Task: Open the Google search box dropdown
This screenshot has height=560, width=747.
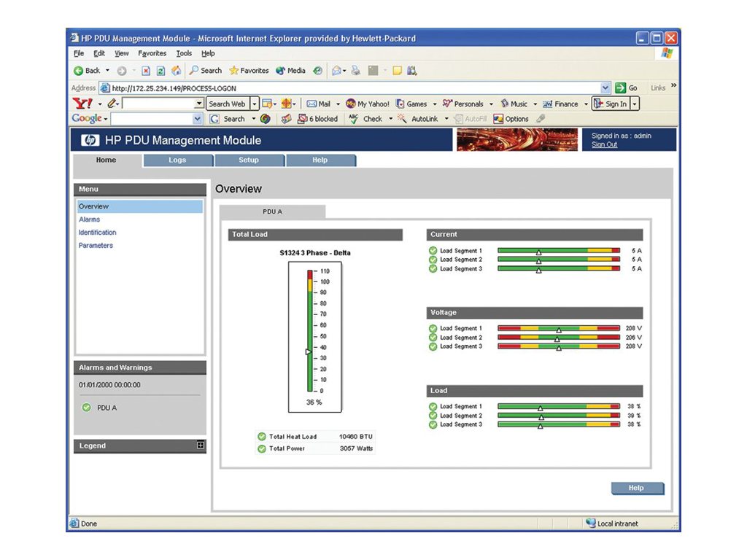Action: tap(200, 119)
